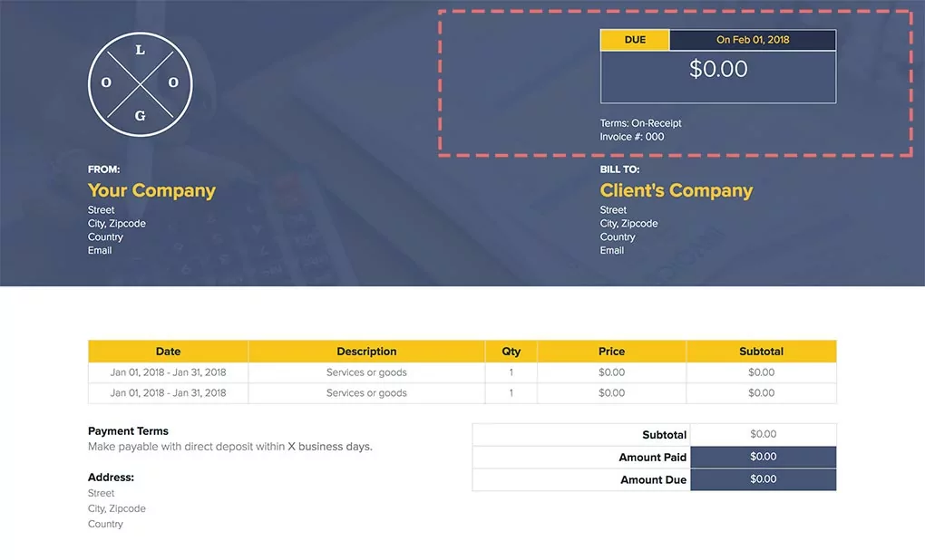
Task: Click the Subtotal value field
Action: [x=763, y=434]
